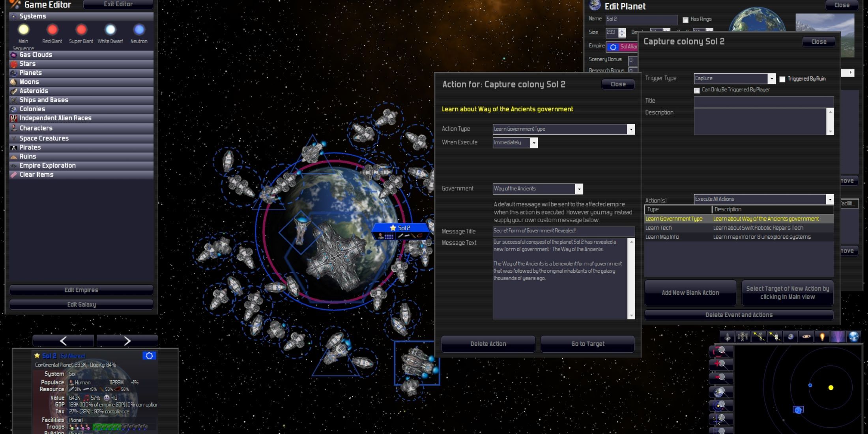Click the zoom to planet magnifier icon
Viewport: 868px width, 434px height.
tap(721, 392)
